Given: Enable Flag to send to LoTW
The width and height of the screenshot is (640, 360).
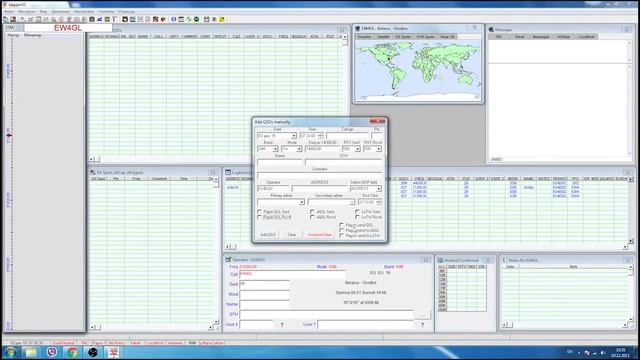Looking at the screenshot, I should click(342, 236).
